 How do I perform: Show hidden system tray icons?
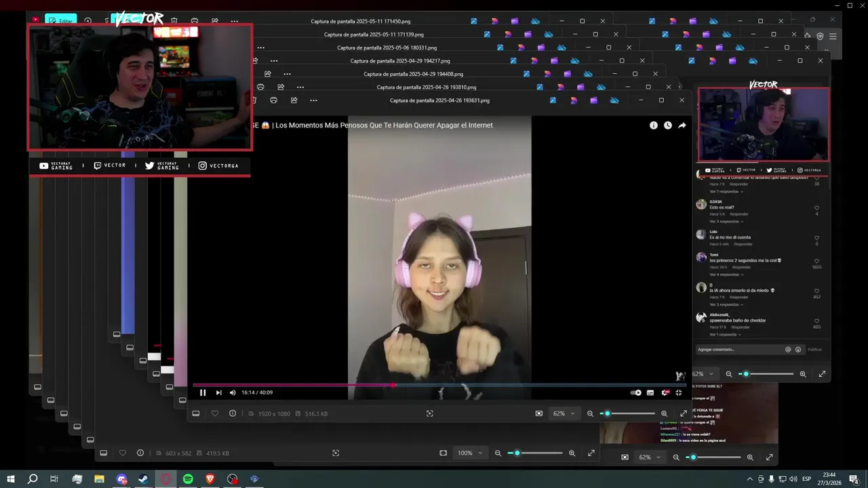click(x=751, y=479)
